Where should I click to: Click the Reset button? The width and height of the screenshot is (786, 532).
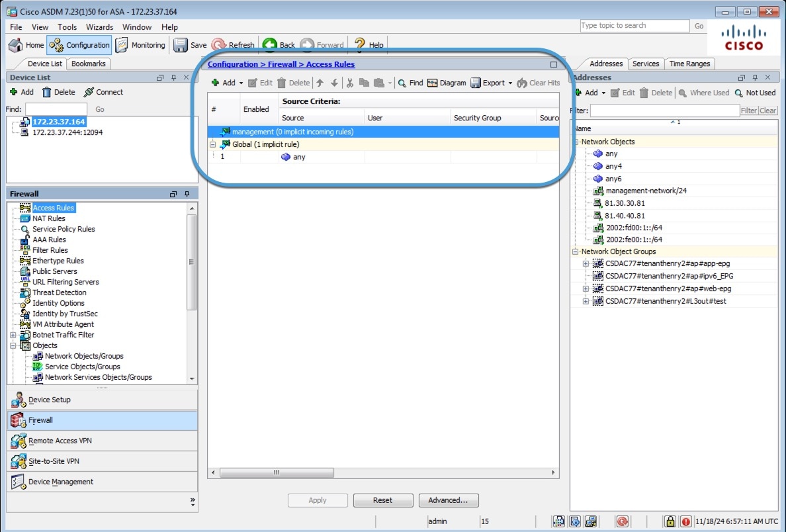tap(383, 500)
